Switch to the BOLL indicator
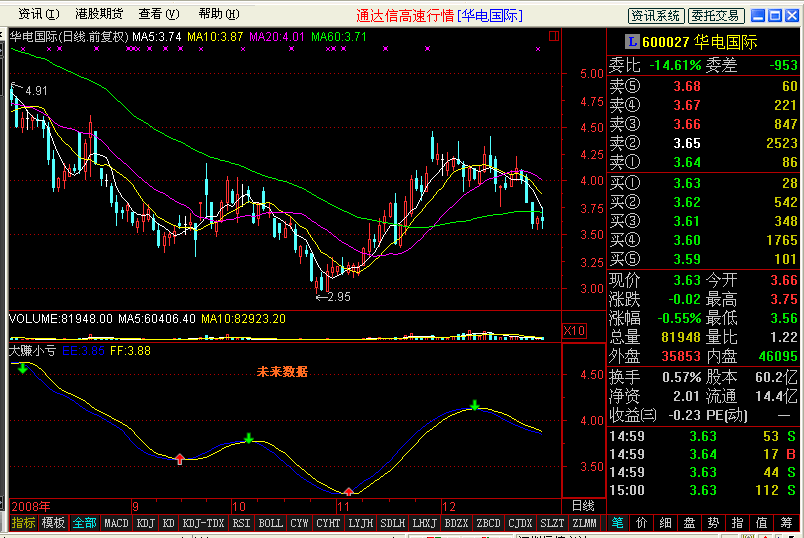This screenshot has width=804, height=538. point(270,523)
